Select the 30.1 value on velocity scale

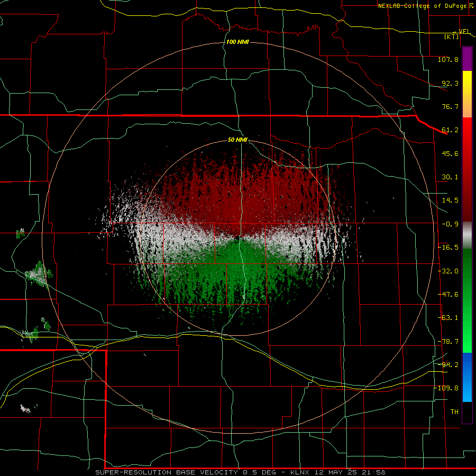[x=450, y=177]
